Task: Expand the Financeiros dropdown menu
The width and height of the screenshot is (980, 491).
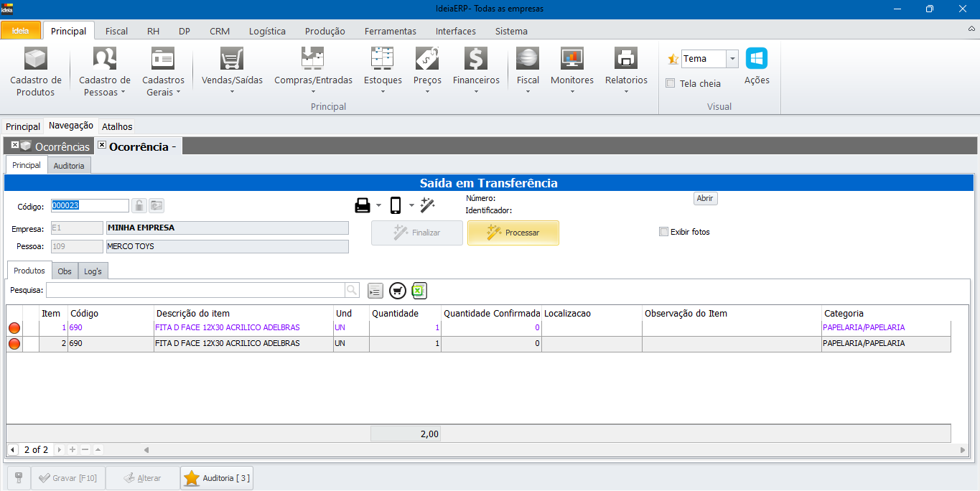Action: pyautogui.click(x=476, y=91)
